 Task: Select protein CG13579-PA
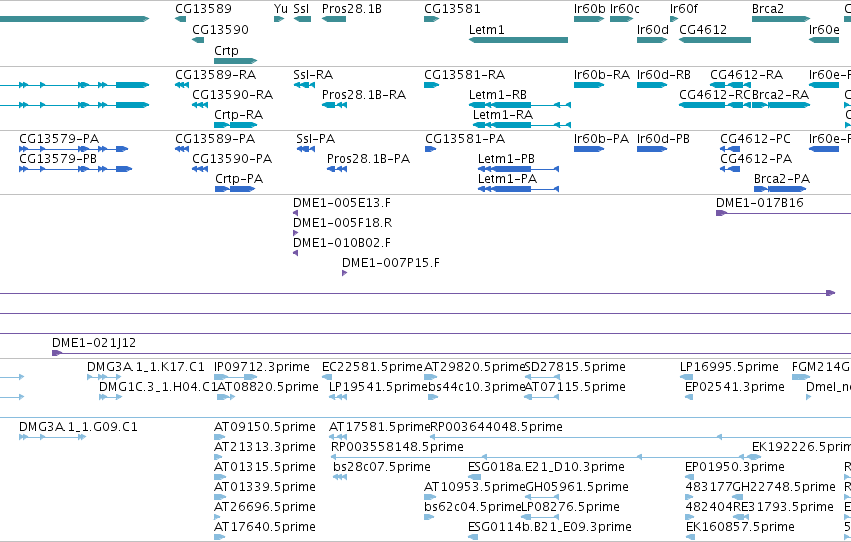tap(73, 149)
